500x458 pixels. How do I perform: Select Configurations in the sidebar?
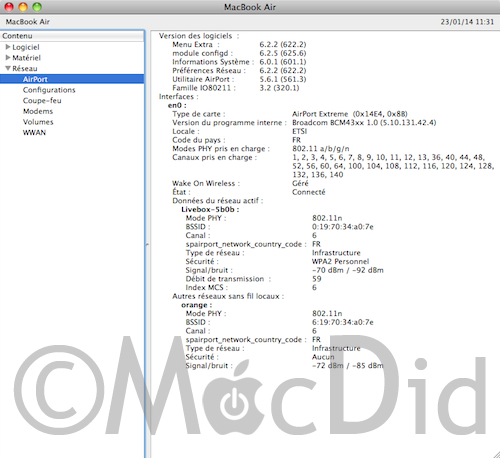click(49, 90)
